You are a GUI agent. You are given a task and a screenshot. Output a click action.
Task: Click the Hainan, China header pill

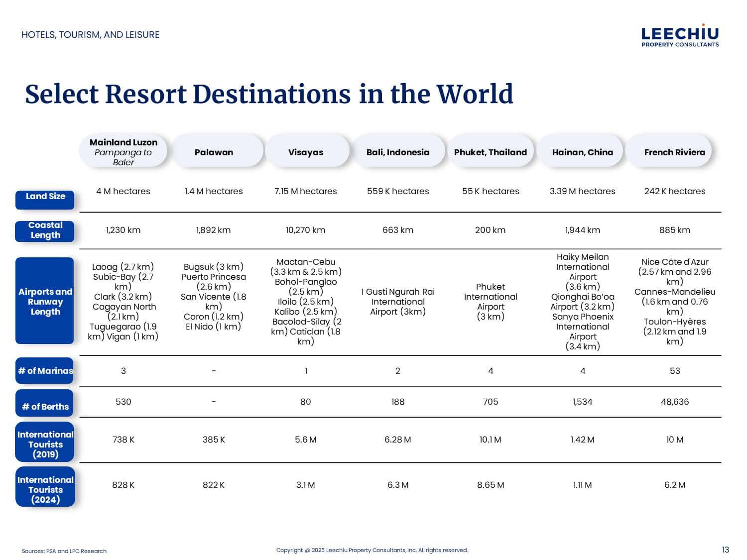(x=582, y=152)
